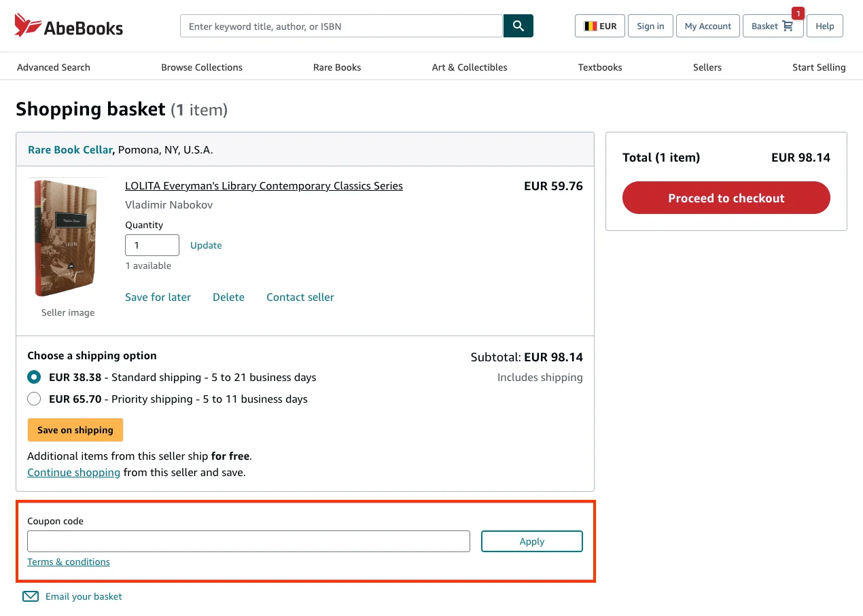Open Rare Book Cellar seller page
Viewport: 863px width, 616px height.
coord(70,149)
